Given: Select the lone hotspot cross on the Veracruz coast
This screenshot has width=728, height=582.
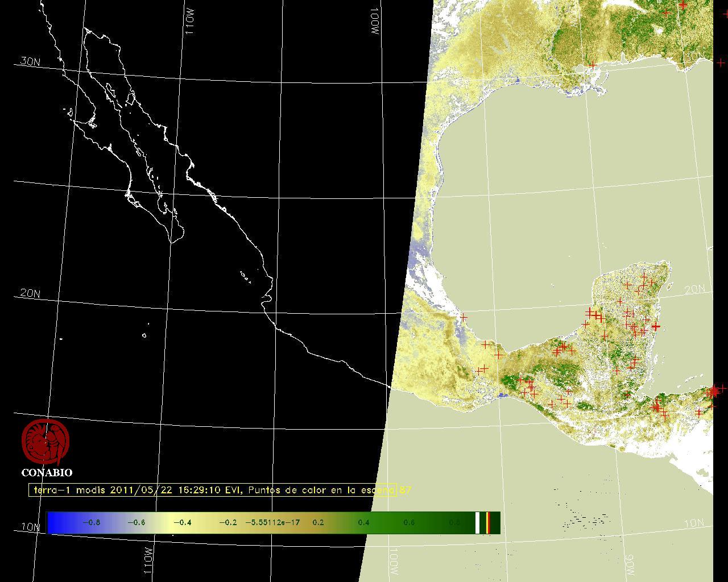Looking at the screenshot, I should point(464,317).
